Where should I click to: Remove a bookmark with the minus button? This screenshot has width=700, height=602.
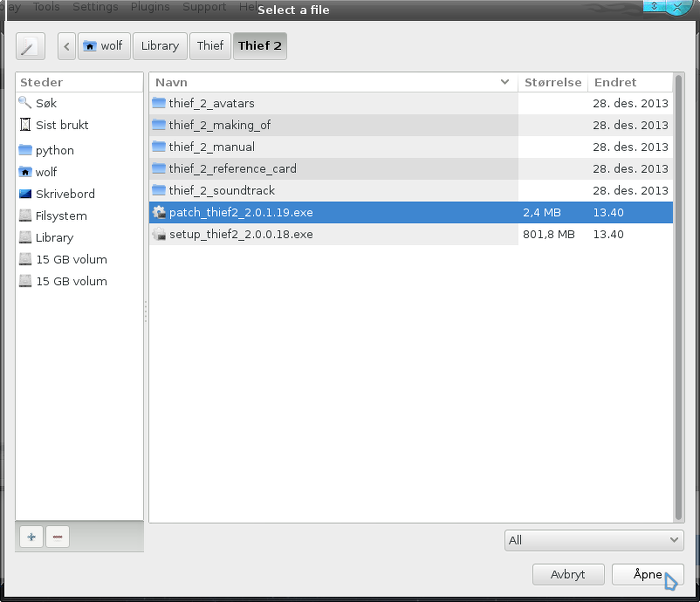point(58,537)
